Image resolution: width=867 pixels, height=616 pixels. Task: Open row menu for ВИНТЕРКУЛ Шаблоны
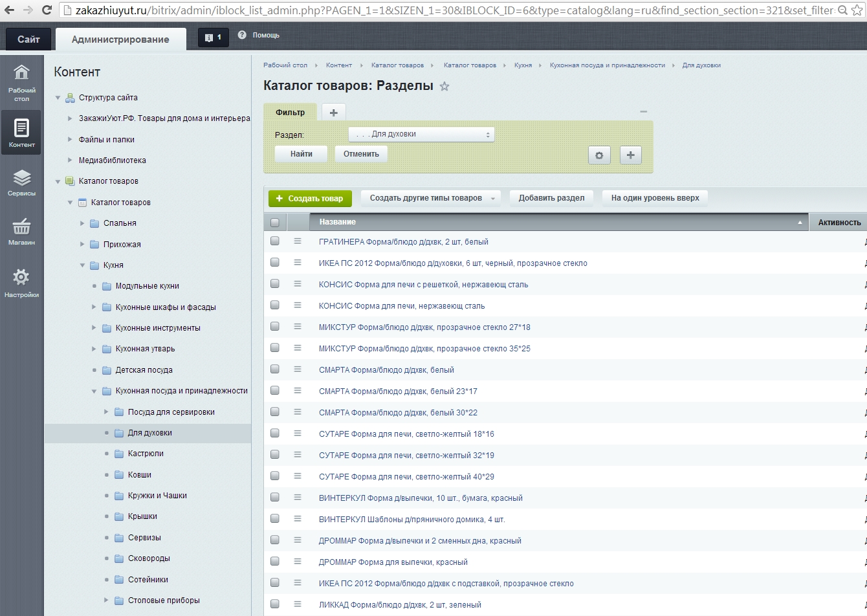click(298, 518)
